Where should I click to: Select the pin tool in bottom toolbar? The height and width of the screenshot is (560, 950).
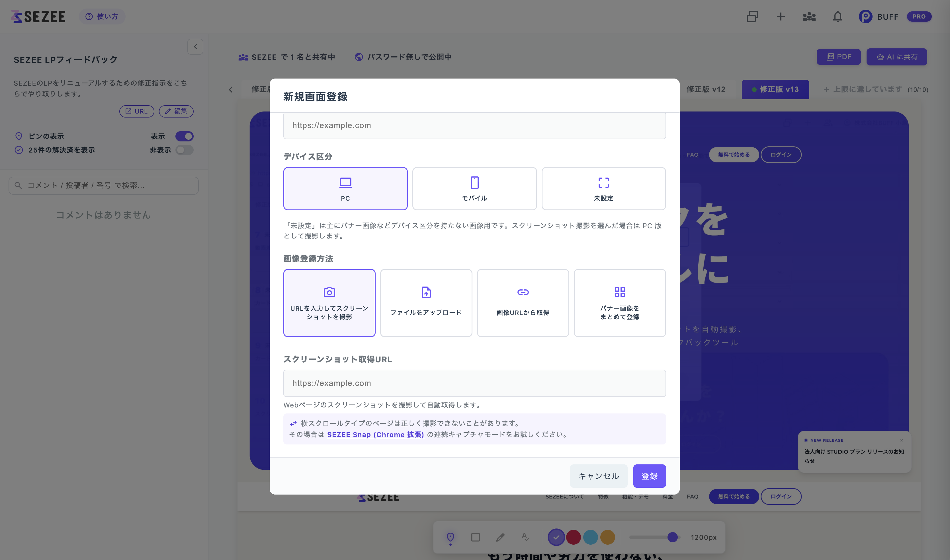pos(450,537)
